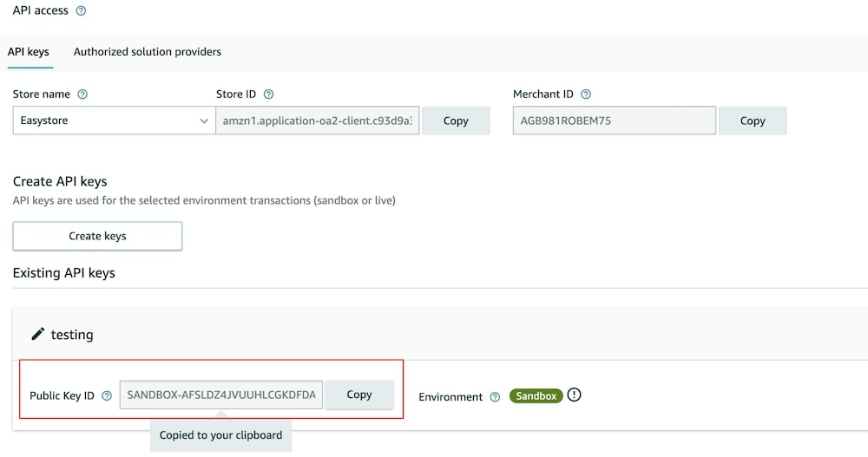Open the Easystore store name dropdown
Viewport: 868px width, 457px height.
coord(113,121)
